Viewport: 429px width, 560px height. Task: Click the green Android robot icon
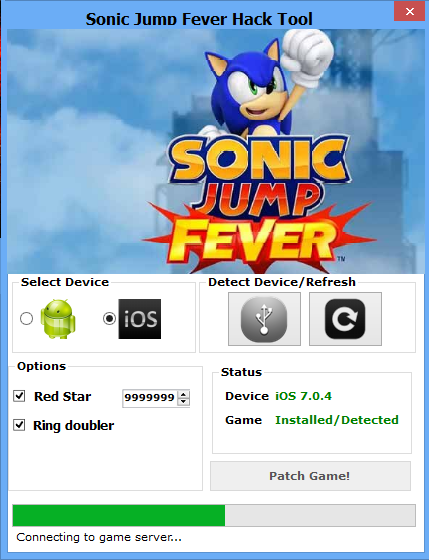tap(58, 319)
